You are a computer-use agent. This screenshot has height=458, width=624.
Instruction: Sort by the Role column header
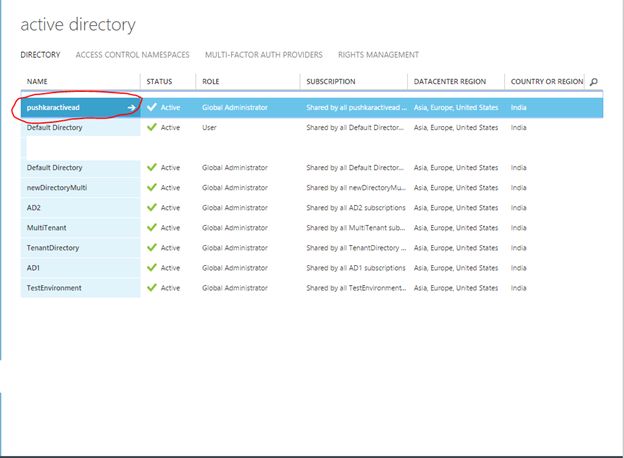point(211,82)
